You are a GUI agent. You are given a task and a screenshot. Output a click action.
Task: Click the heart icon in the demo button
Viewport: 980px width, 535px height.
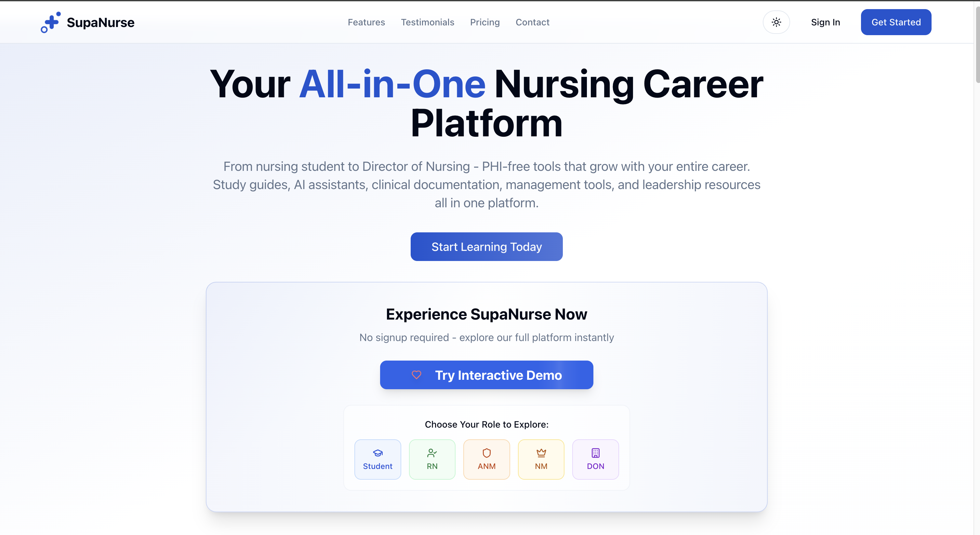[417, 375]
